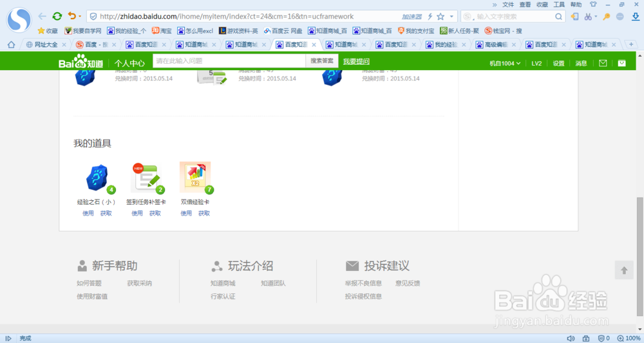Expand the address bar dropdown arrow
The height and width of the screenshot is (343, 644).
[451, 17]
